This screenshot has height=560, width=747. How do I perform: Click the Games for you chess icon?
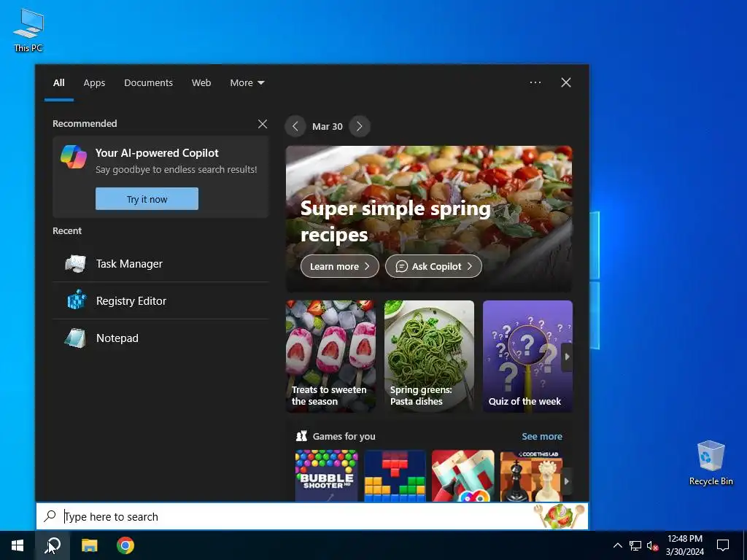[301, 436]
